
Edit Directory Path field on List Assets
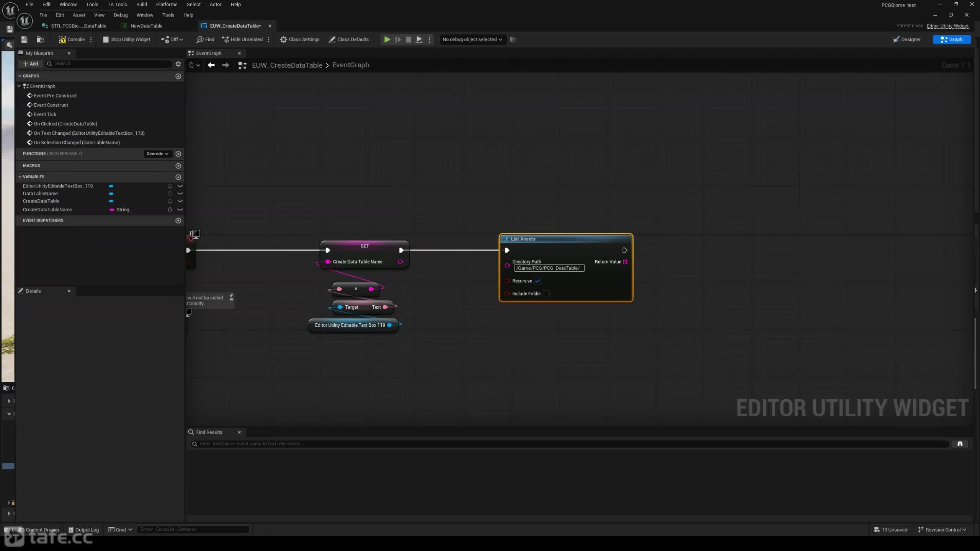point(549,268)
